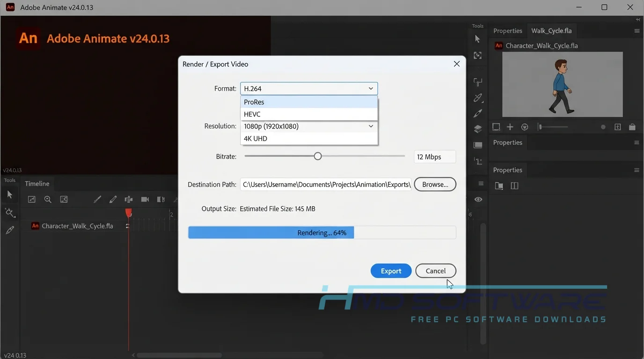Choose 4K UHD from the Resolution list
Viewport: 644px width, 359px height.
(x=309, y=138)
